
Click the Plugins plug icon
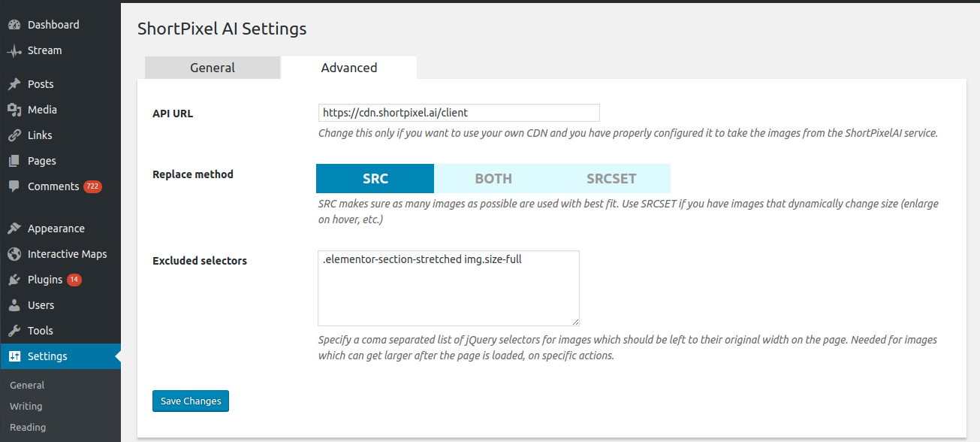pyautogui.click(x=14, y=280)
